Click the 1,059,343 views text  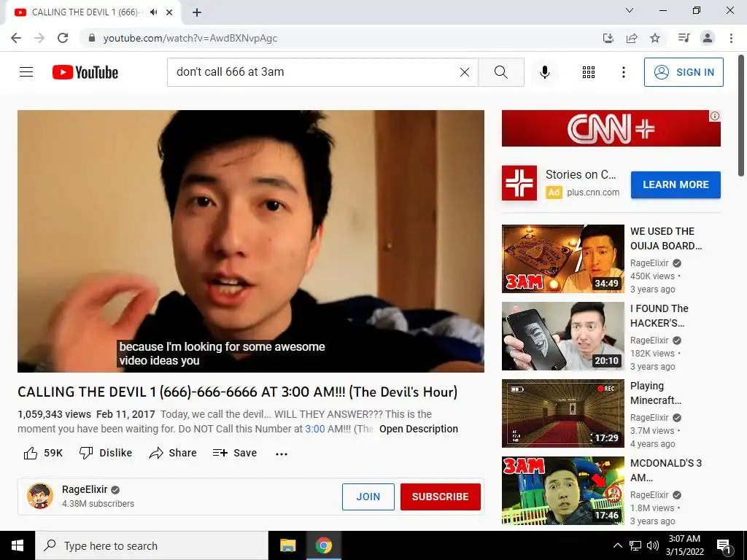(54, 414)
